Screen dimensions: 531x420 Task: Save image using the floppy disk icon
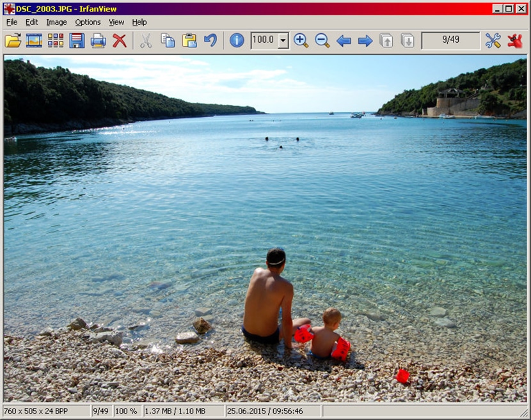77,41
